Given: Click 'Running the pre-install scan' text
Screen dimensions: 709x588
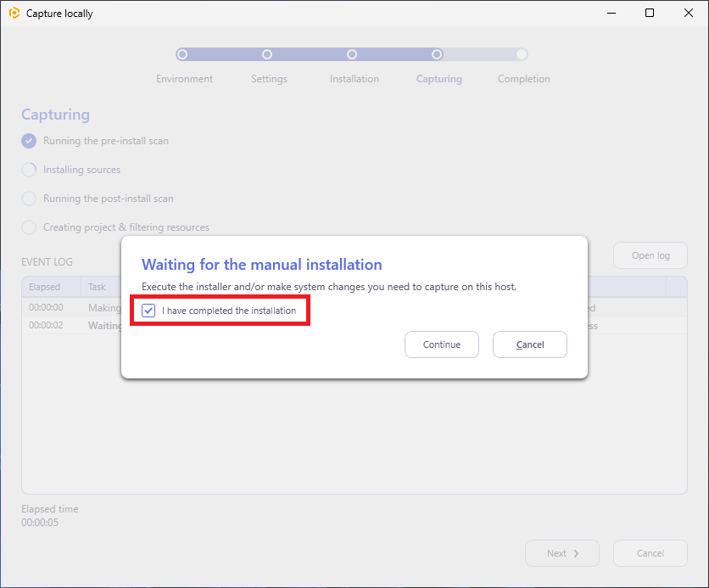Looking at the screenshot, I should [x=106, y=141].
